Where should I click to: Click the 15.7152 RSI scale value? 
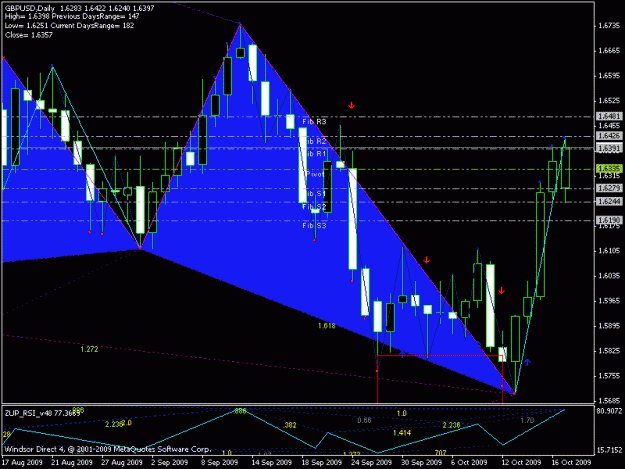[609, 450]
